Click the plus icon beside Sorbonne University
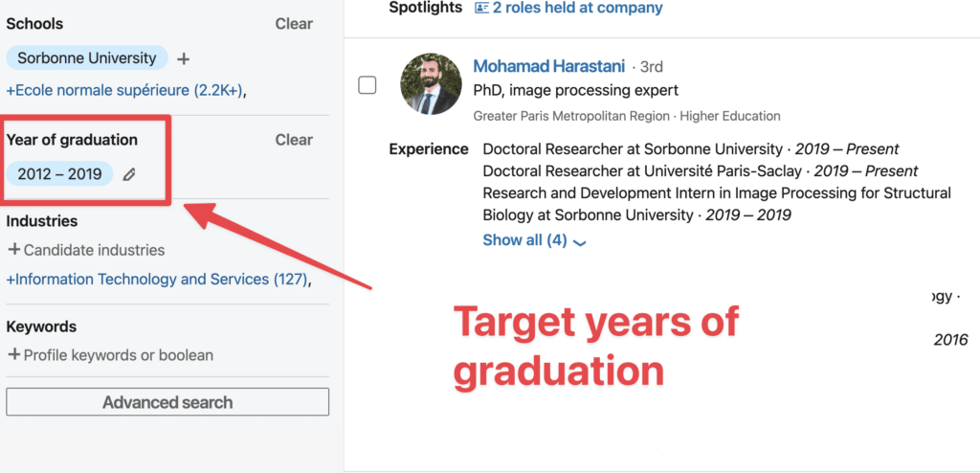Image resolution: width=980 pixels, height=473 pixels. click(184, 58)
